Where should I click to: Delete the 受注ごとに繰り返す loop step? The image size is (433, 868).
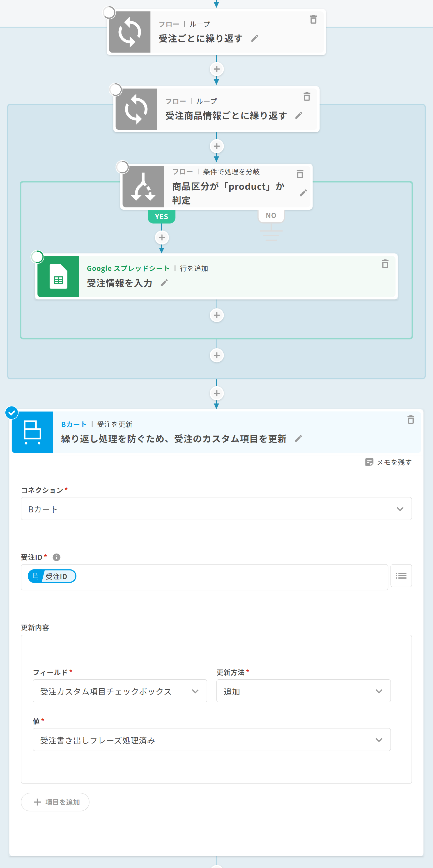(x=313, y=19)
